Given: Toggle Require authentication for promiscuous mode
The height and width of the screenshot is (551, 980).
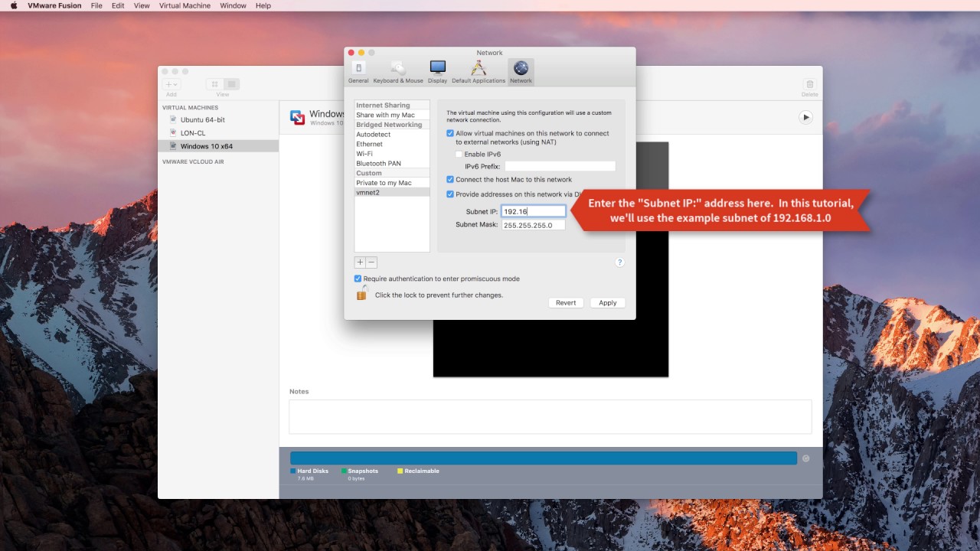Looking at the screenshot, I should 358,279.
